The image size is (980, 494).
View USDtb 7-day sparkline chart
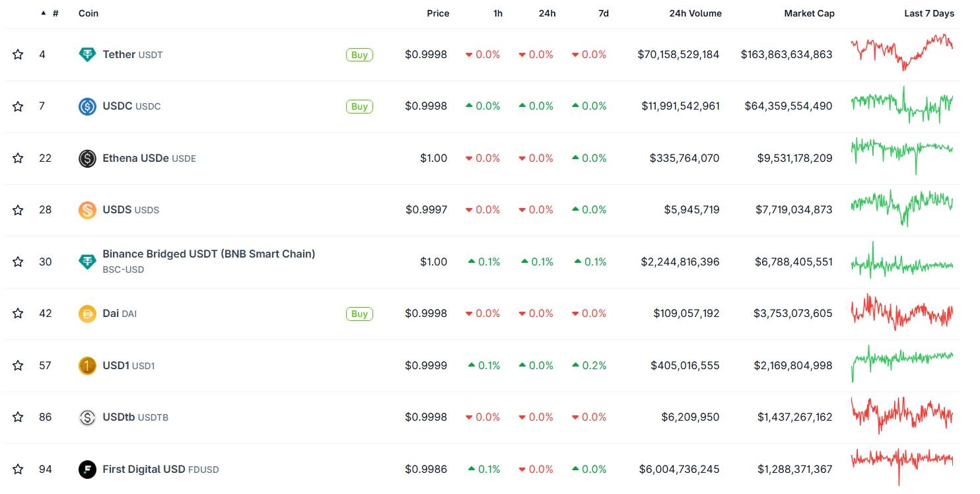tap(902, 415)
